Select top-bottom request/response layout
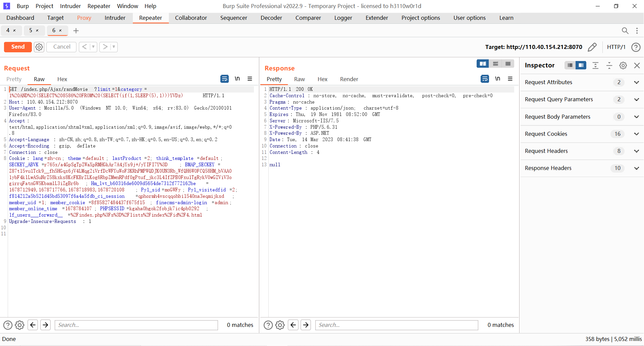The height and width of the screenshot is (346, 644). pyautogui.click(x=495, y=64)
